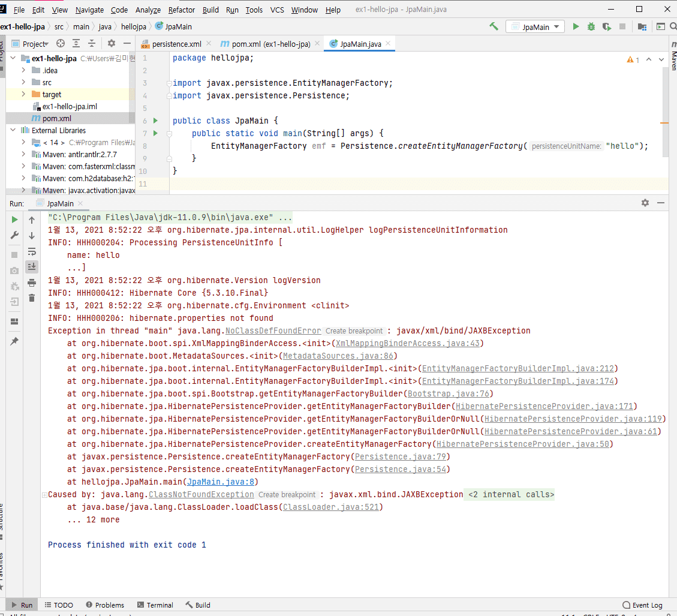The width and height of the screenshot is (677, 616).
Task: Run with coverage using the shield icon
Action: coord(607,27)
